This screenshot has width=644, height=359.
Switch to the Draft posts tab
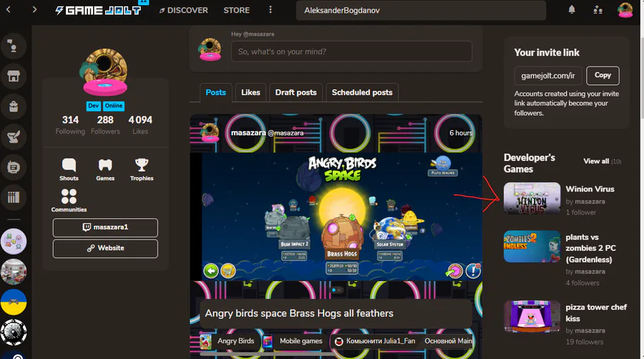296,92
